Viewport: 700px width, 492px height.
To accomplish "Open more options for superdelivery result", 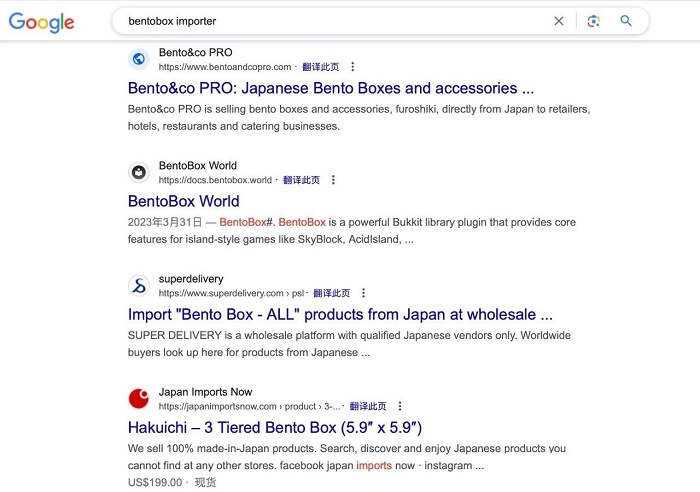I will [x=363, y=293].
